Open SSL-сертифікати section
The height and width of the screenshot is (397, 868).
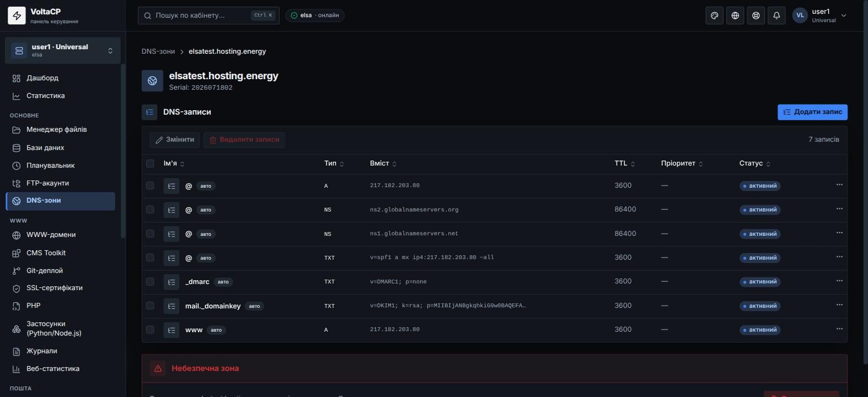(60, 288)
